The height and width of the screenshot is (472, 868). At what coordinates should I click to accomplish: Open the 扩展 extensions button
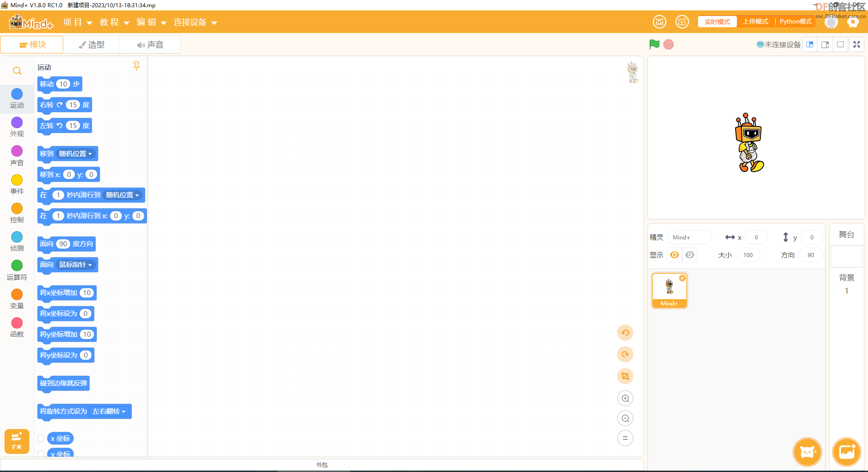[x=17, y=441]
